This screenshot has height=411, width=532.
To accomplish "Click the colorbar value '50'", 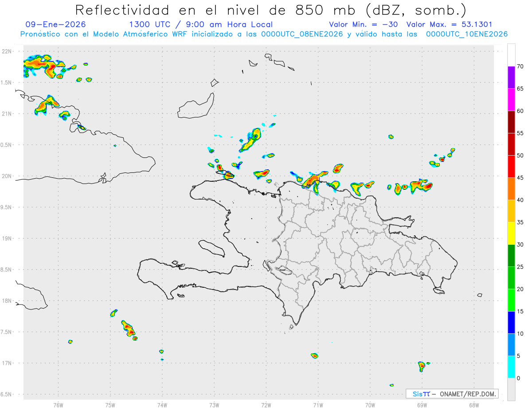I will [x=520, y=156].
